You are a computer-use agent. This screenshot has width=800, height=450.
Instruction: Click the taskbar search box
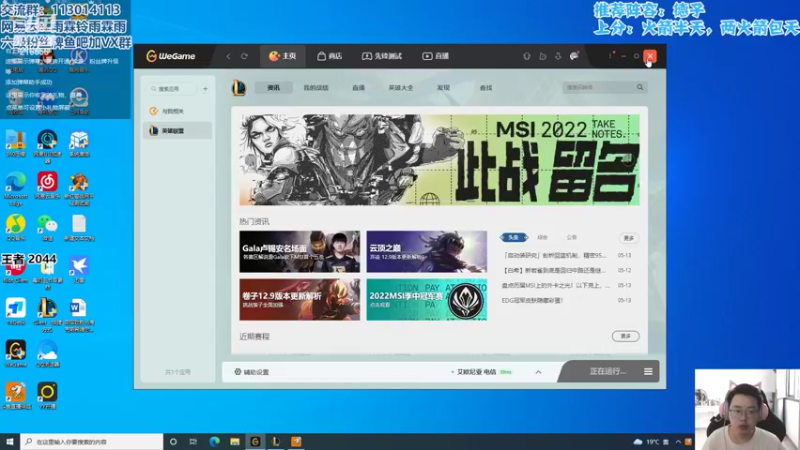92,441
